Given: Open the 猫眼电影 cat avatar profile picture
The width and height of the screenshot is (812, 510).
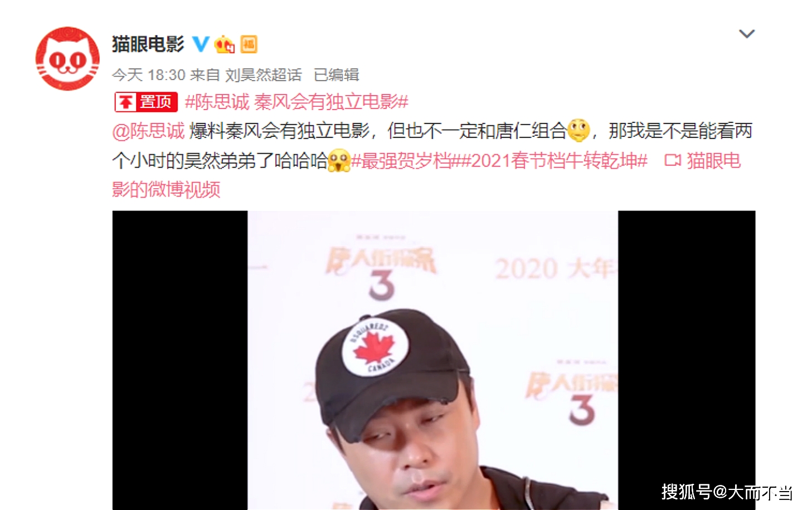Looking at the screenshot, I should [67, 58].
